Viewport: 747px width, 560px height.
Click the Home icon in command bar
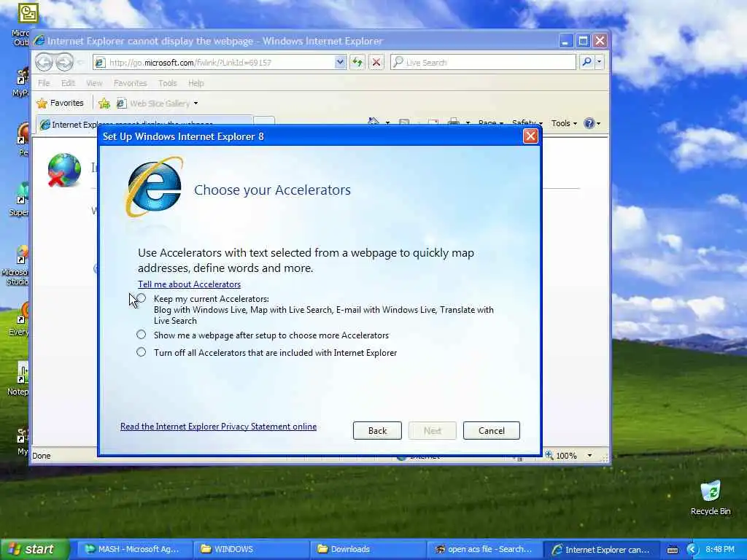373,122
